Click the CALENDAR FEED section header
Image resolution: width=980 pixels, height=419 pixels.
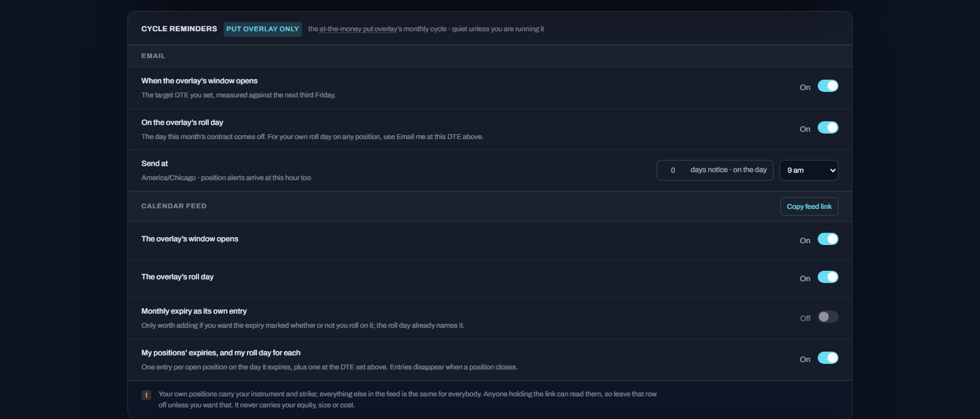pyautogui.click(x=174, y=206)
